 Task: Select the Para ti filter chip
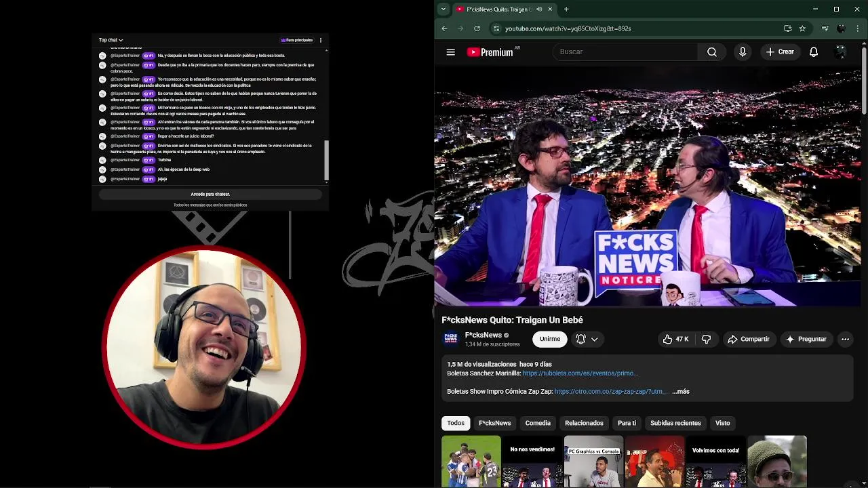click(627, 423)
